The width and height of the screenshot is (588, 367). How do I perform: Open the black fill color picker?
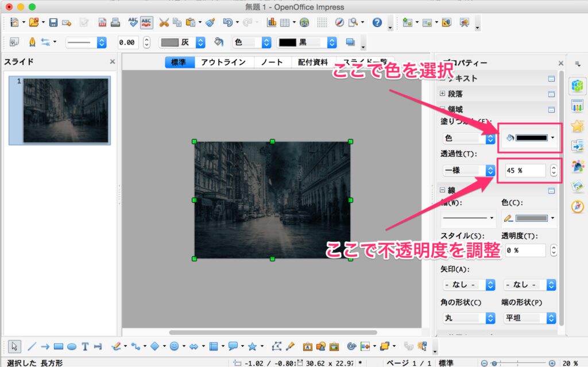[x=530, y=138]
